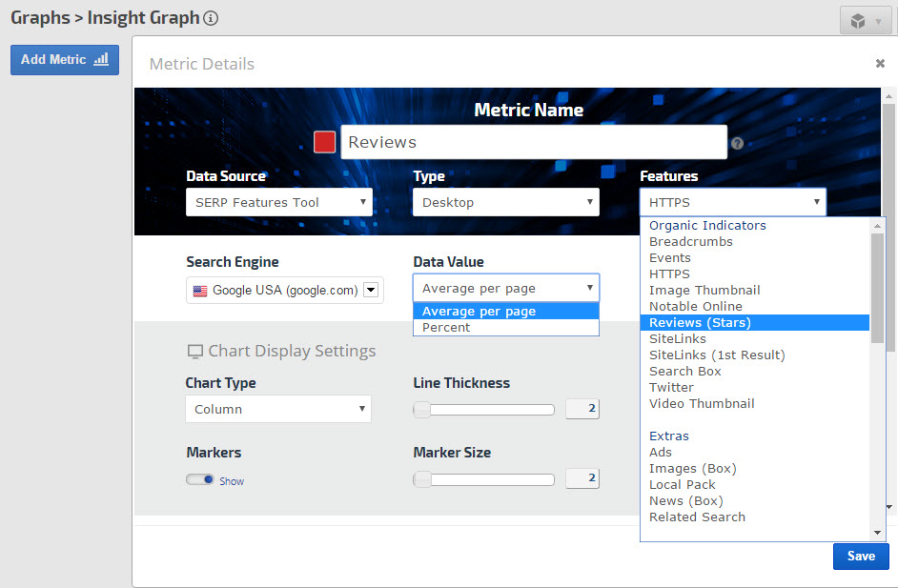Pick Local Pack from the Features list
Screen dimensions: 898x588
(x=684, y=485)
